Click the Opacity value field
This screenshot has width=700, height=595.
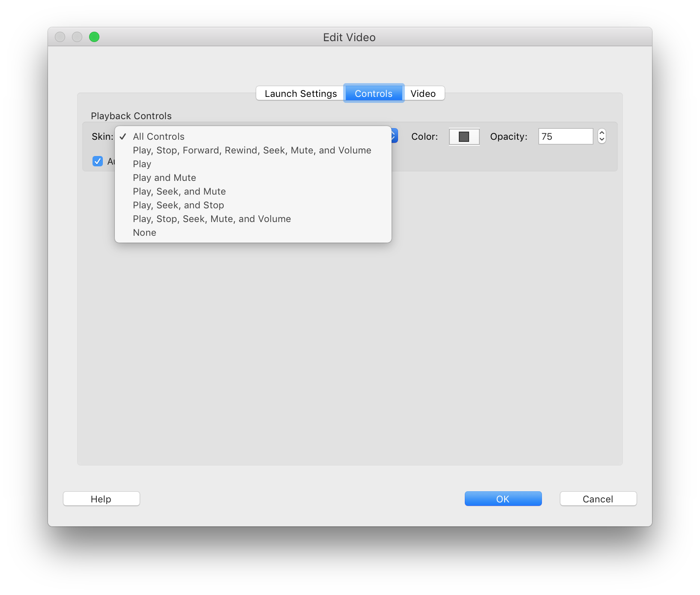pyautogui.click(x=565, y=137)
